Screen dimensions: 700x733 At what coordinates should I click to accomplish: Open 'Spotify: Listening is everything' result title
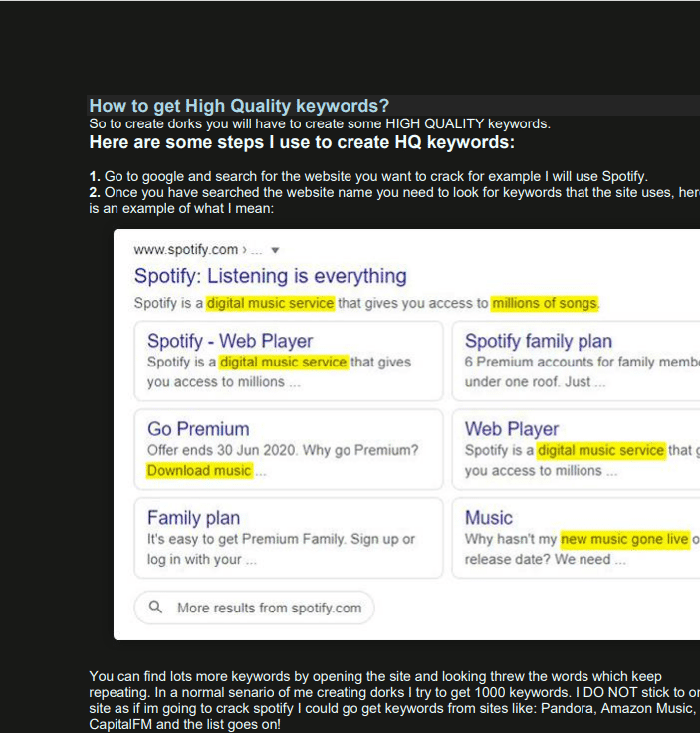(x=270, y=276)
